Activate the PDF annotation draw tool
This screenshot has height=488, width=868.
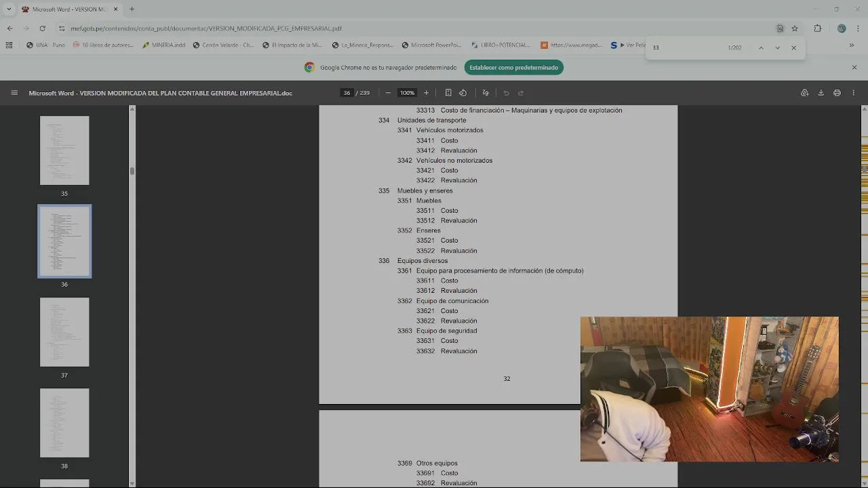tap(486, 93)
